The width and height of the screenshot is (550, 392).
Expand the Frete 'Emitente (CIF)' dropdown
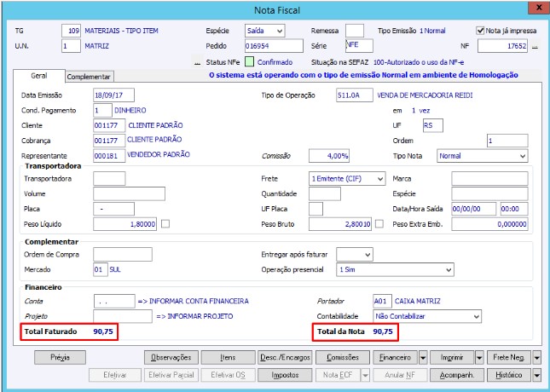pyautogui.click(x=347, y=178)
